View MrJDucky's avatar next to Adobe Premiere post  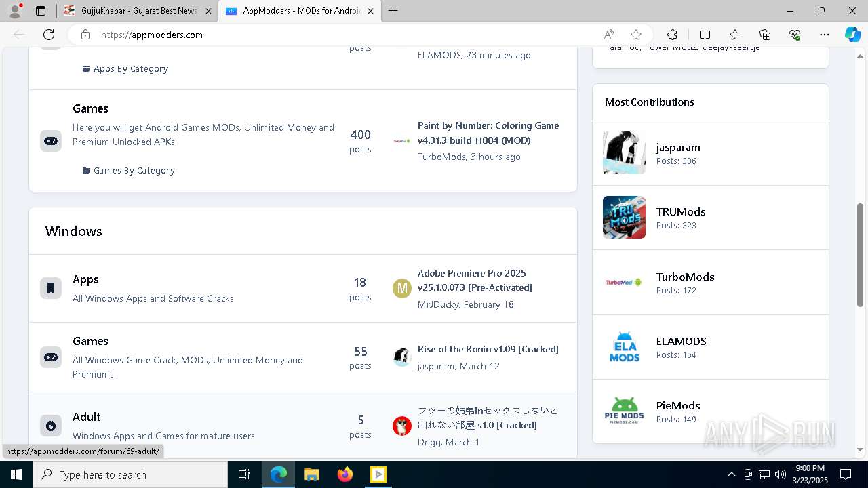[402, 288]
